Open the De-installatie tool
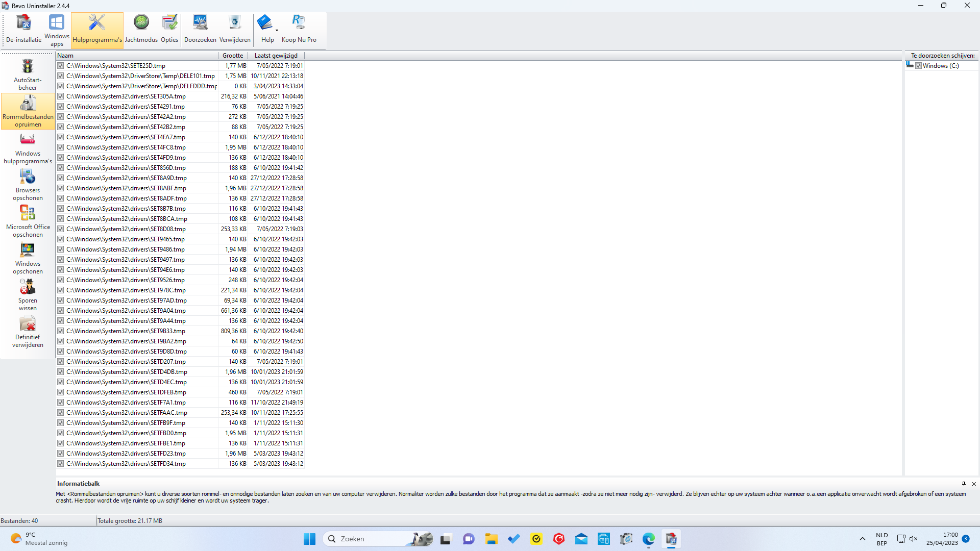Image resolution: width=980 pixels, height=551 pixels. pos(23,29)
